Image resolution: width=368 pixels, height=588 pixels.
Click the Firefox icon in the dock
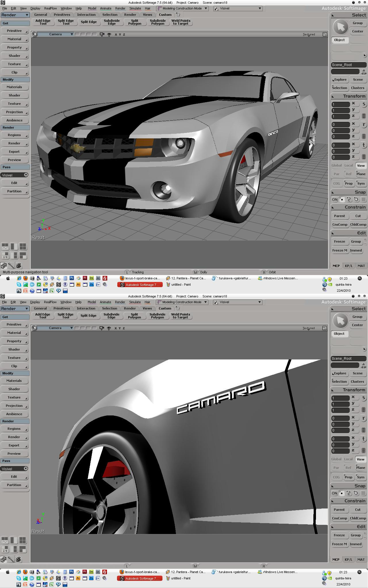point(25,278)
